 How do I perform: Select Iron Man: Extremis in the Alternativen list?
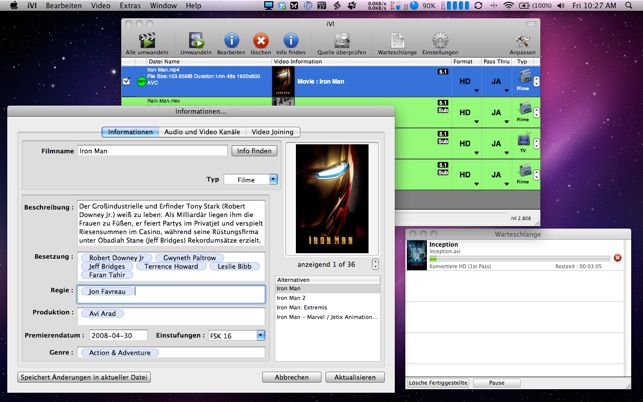[327, 307]
